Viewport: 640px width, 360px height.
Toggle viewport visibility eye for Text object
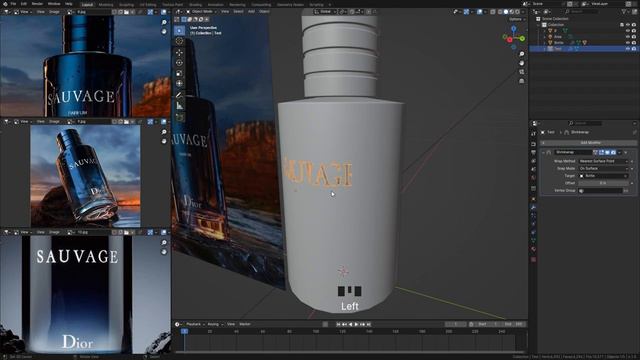pyautogui.click(x=628, y=49)
